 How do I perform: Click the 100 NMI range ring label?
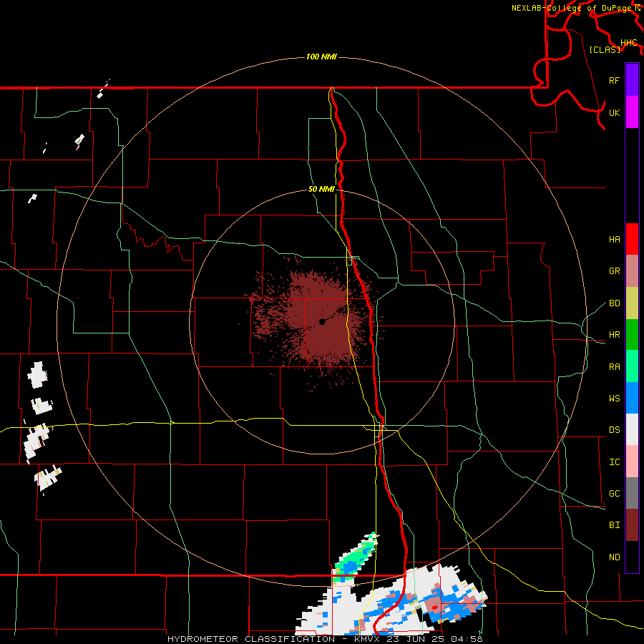[x=321, y=57]
